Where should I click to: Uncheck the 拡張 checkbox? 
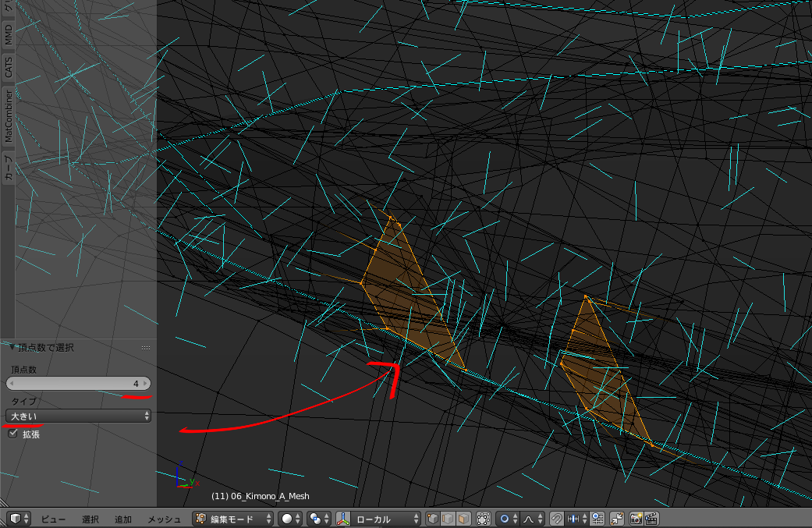coord(12,434)
